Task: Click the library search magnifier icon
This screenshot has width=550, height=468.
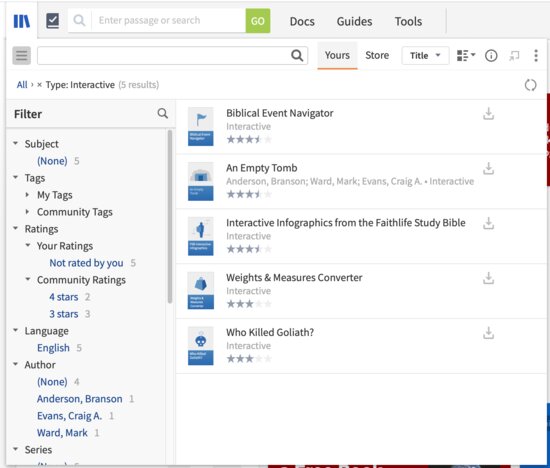Action: pyautogui.click(x=297, y=55)
